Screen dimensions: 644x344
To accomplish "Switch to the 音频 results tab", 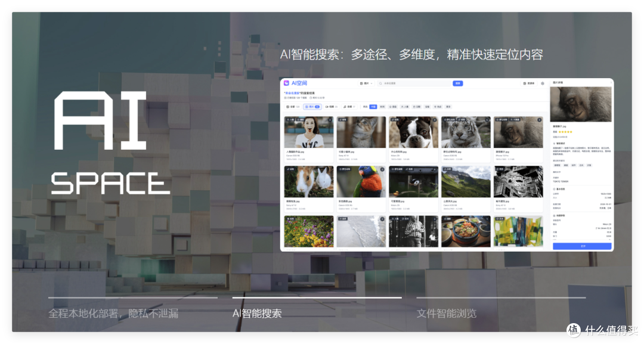I will (x=349, y=107).
